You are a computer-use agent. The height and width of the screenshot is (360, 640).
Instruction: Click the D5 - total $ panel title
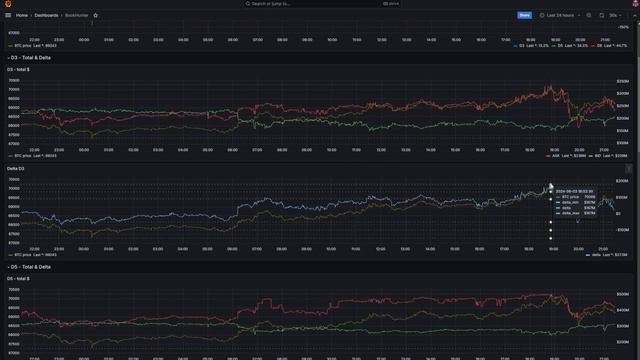point(18,279)
